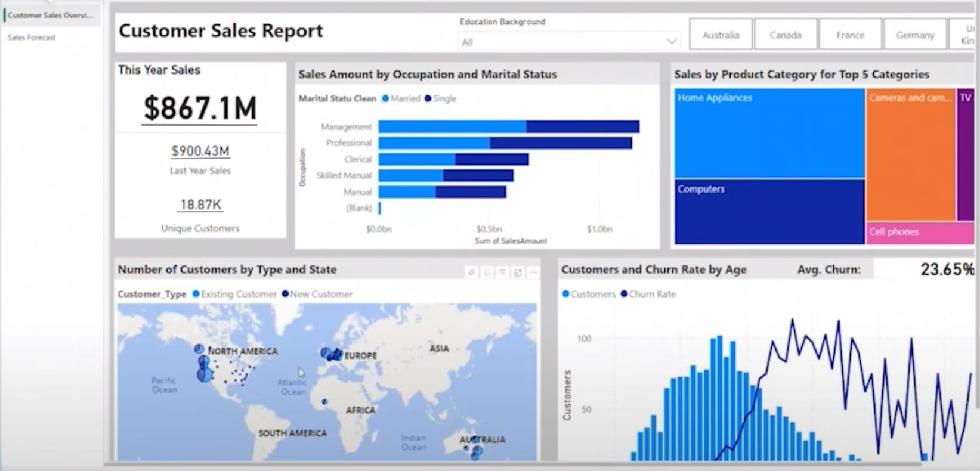The width and height of the screenshot is (980, 471).
Task: Click the (Blank) occupation axis label
Action: coord(358,208)
